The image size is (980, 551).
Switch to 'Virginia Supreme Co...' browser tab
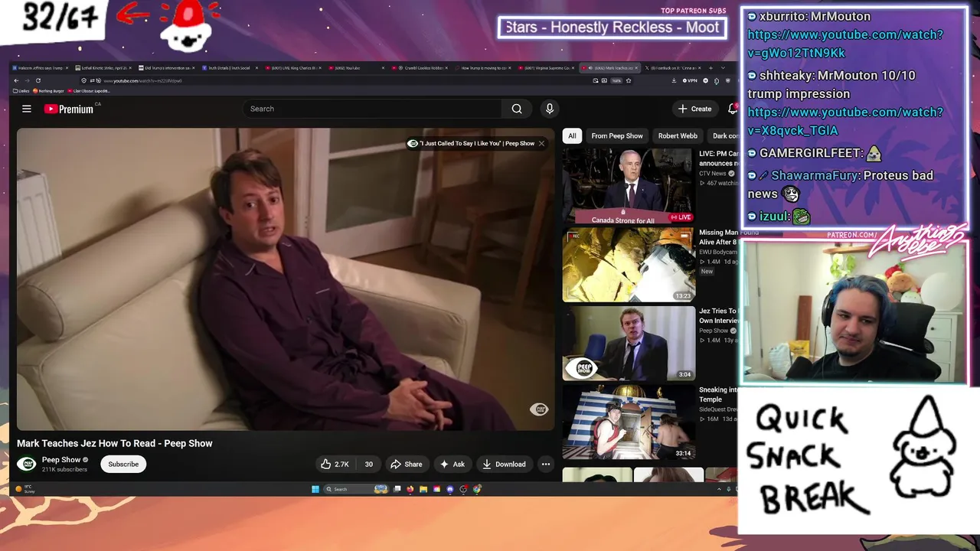(x=545, y=68)
